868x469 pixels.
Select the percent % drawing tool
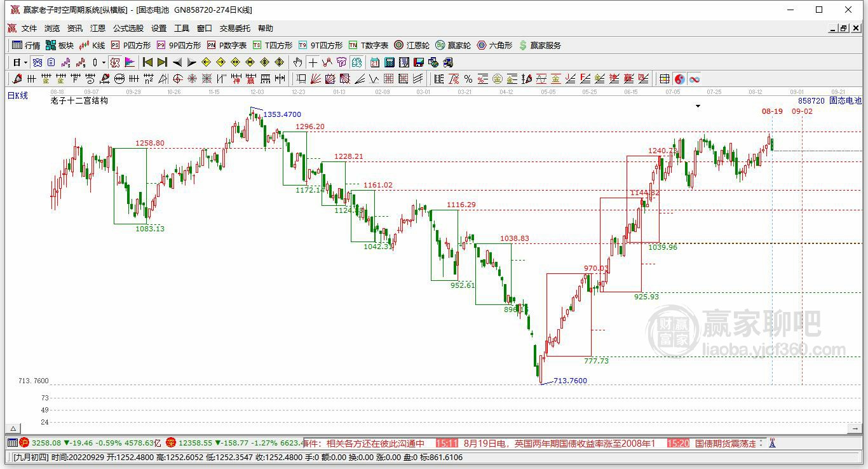click(468, 79)
